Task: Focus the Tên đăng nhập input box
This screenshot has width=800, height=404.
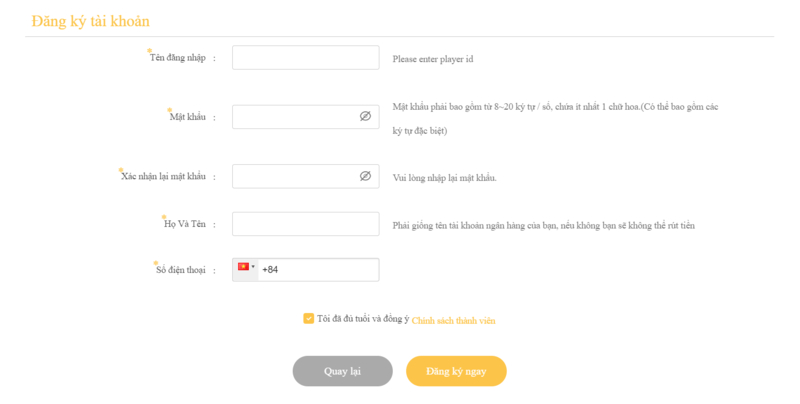Action: pyautogui.click(x=306, y=58)
